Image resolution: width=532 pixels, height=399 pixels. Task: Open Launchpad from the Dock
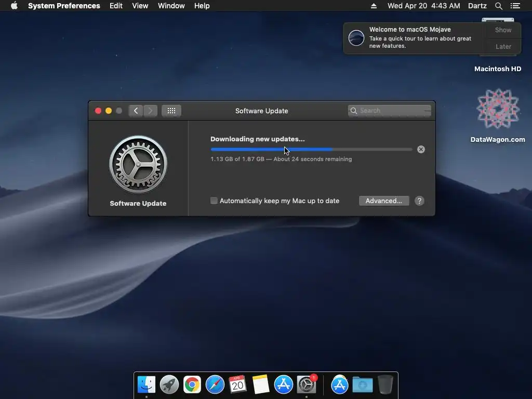coord(169,384)
